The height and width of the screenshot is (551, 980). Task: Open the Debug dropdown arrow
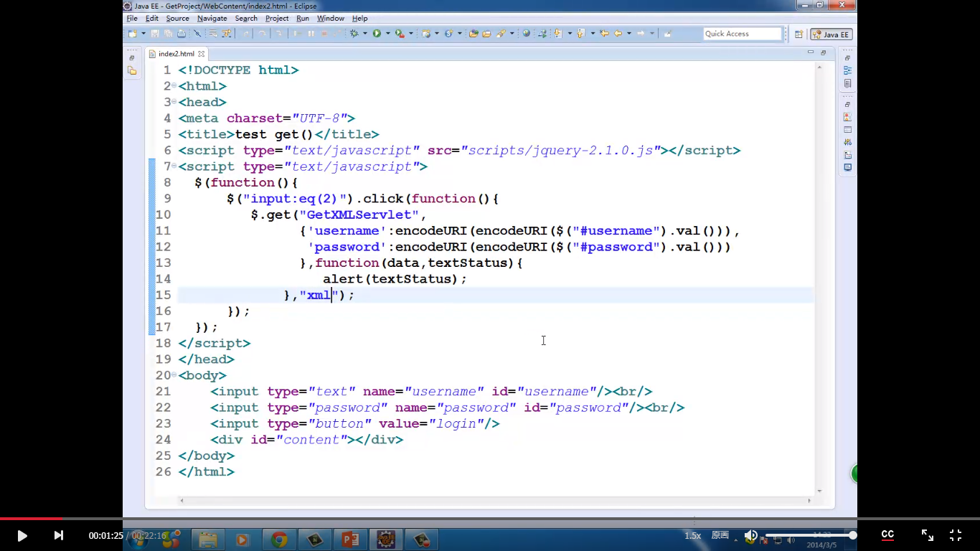pyautogui.click(x=364, y=33)
